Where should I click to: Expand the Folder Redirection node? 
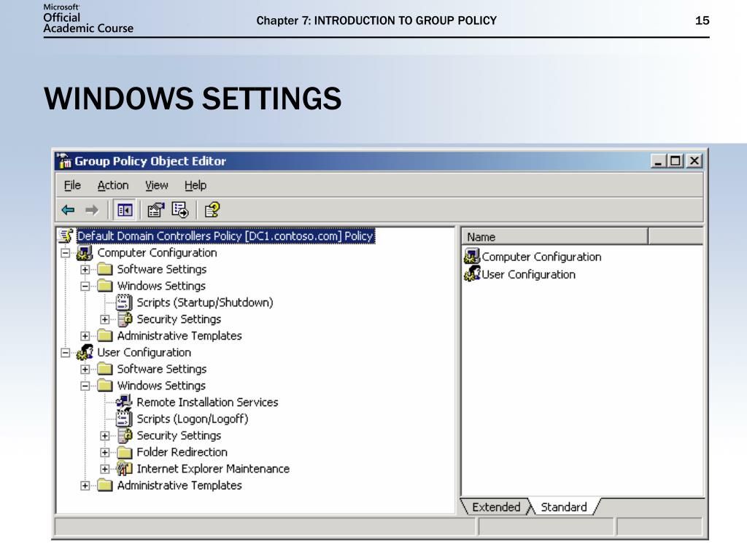click(x=105, y=452)
